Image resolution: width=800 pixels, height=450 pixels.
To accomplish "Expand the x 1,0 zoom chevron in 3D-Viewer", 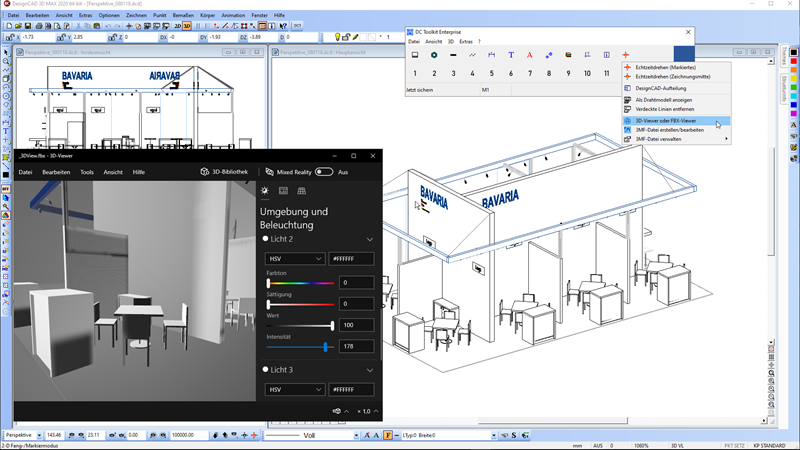I will 376,411.
